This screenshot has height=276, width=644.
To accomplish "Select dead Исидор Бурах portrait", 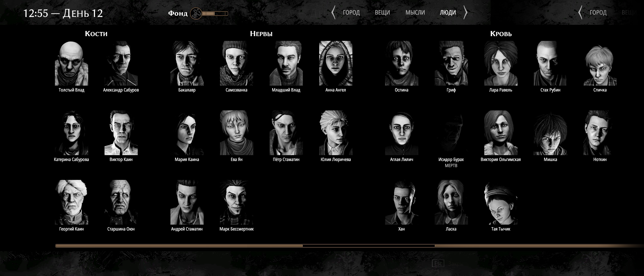I will [451, 133].
